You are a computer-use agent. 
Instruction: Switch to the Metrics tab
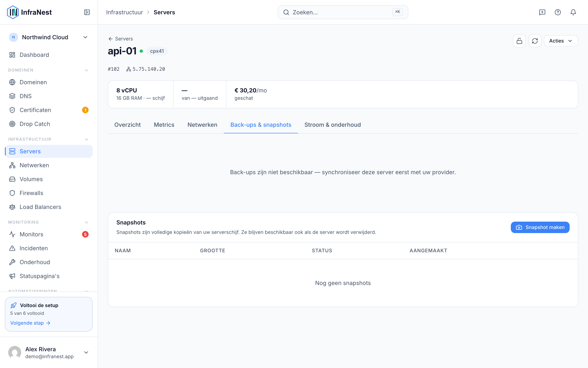[x=164, y=125]
